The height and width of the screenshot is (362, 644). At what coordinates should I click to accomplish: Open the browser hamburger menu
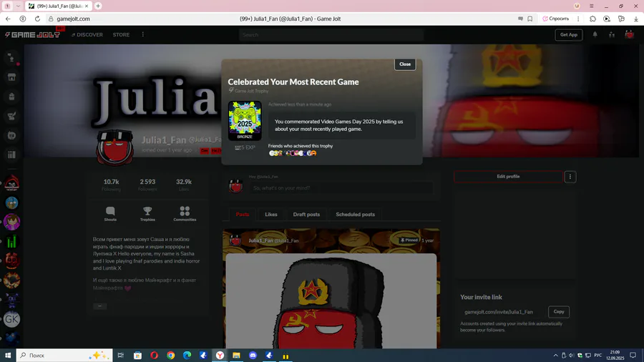click(592, 6)
